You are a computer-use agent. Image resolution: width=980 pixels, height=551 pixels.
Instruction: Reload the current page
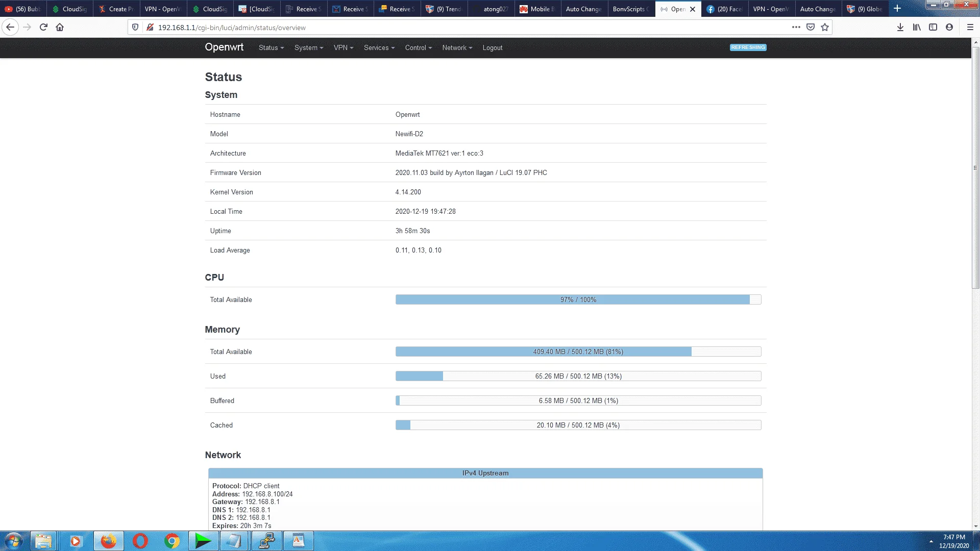(43, 28)
